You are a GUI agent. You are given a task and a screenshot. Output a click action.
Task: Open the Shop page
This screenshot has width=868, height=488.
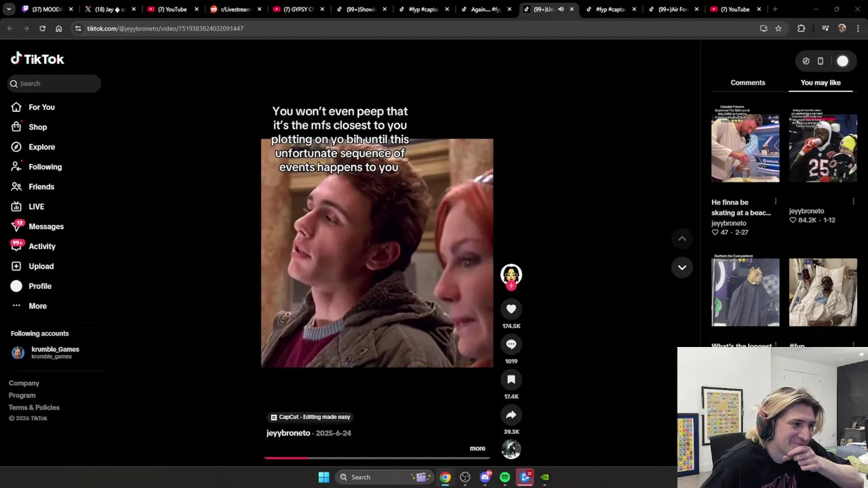click(x=28, y=127)
